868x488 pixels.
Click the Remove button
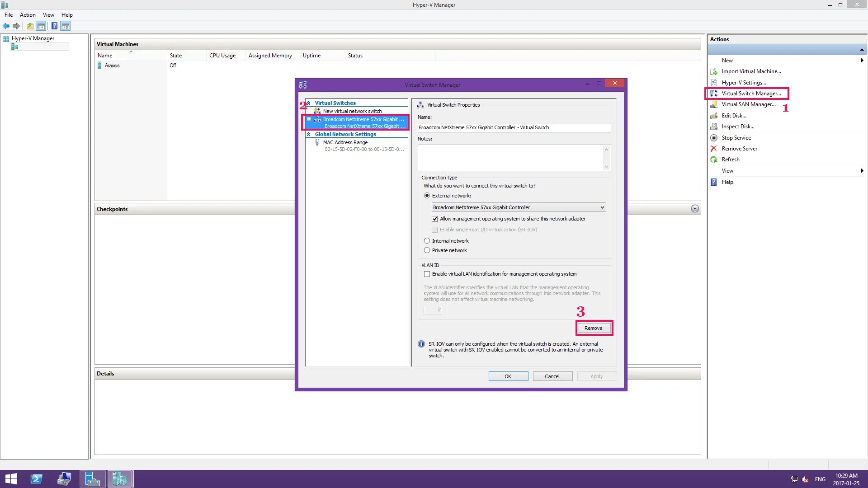pyautogui.click(x=594, y=328)
